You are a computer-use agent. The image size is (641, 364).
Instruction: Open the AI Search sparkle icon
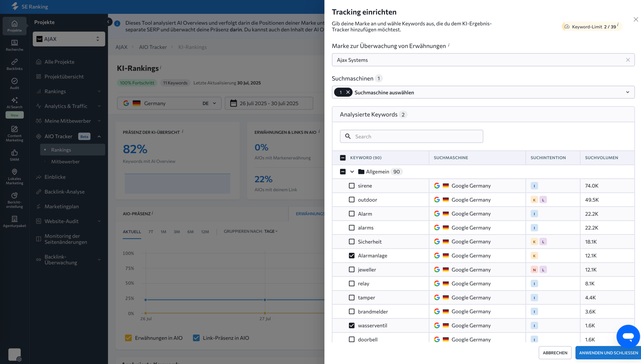point(15,100)
